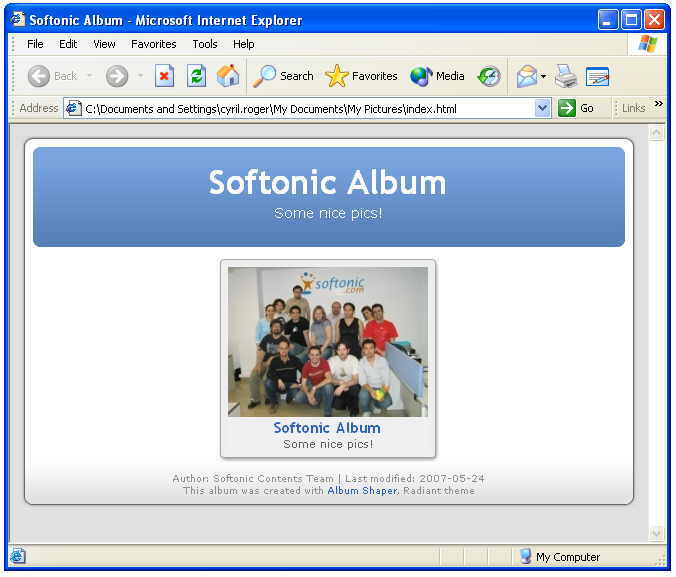
Task: Open the Media toolbar button
Action: point(438,76)
